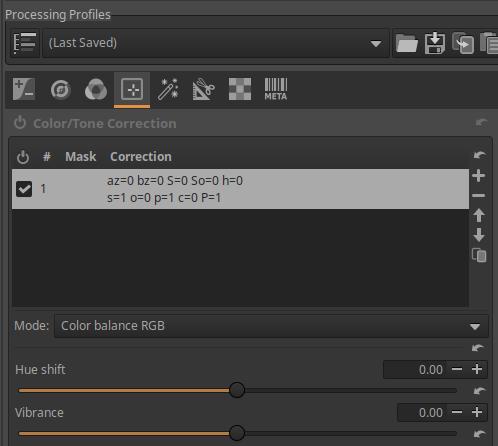Toggle the Color/Tone Correction power button
Screen dimensions: 498x446
(x=20, y=123)
